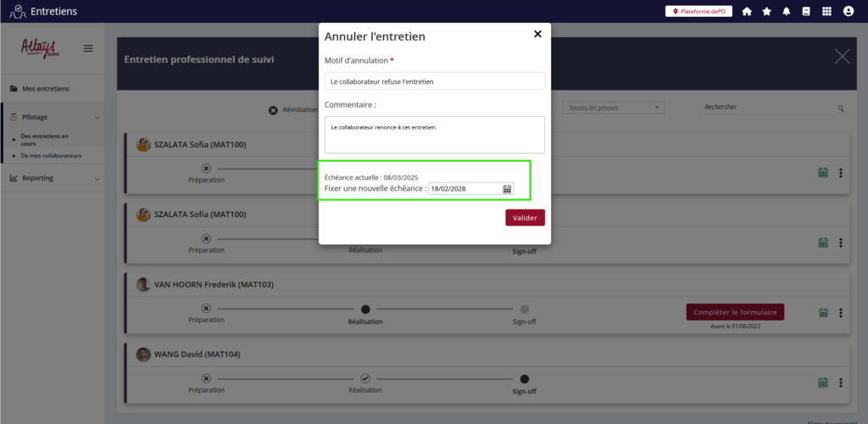Close the Annuler l'entretien dialog
The image size is (868, 424).
click(x=537, y=35)
